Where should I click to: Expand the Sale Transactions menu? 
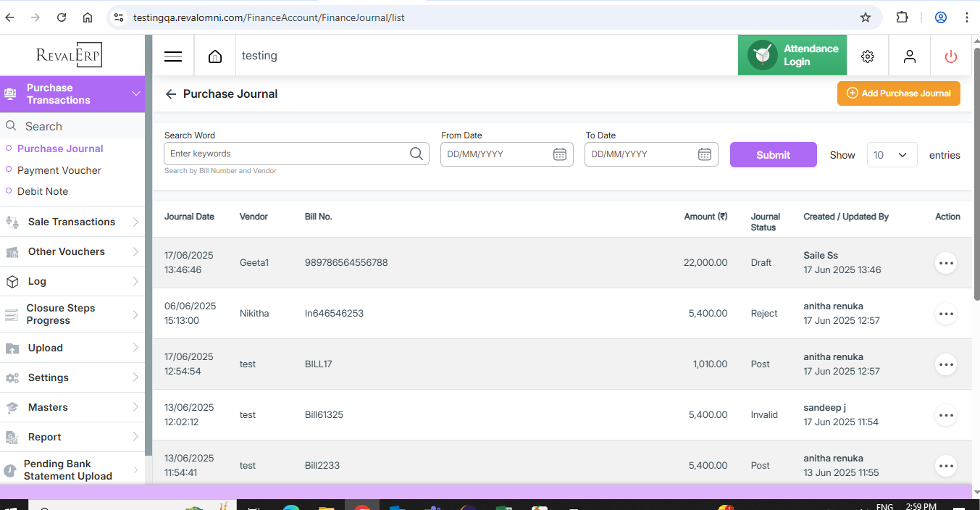(72, 222)
